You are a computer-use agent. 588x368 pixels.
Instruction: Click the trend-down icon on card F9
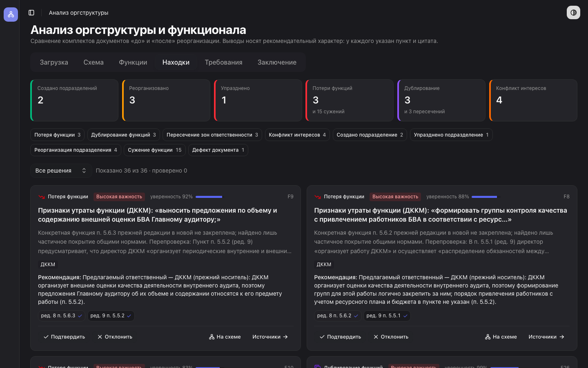pyautogui.click(x=42, y=197)
